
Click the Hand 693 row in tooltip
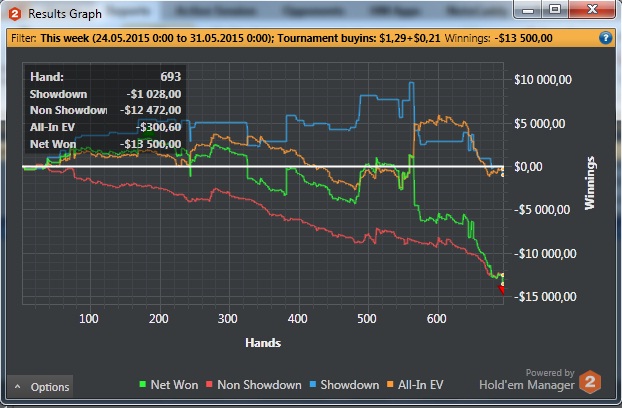pyautogui.click(x=106, y=77)
